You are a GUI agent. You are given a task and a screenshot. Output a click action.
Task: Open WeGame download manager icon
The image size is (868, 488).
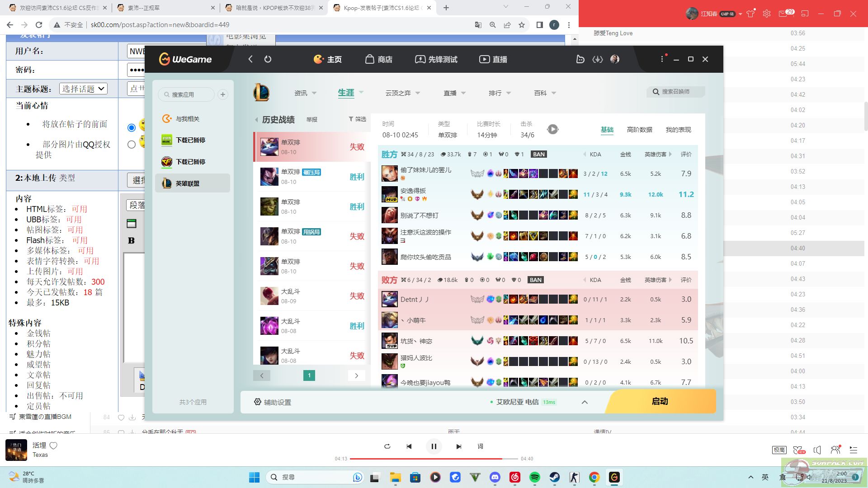(598, 59)
